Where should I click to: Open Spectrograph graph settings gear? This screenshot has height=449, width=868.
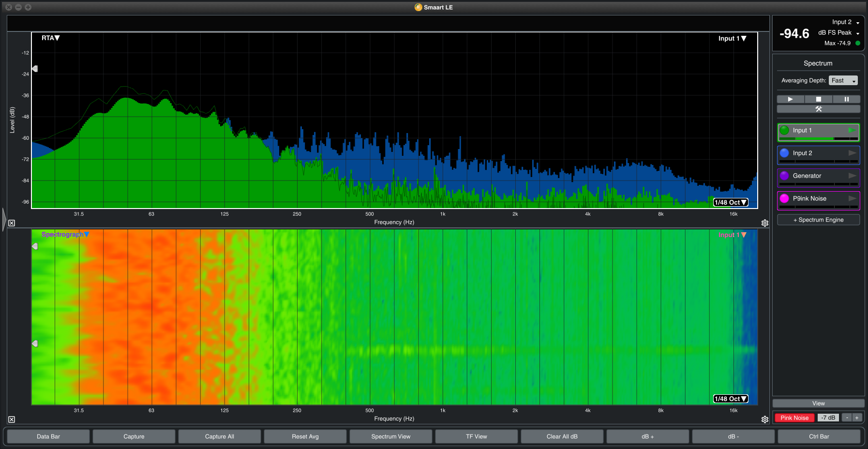(x=765, y=419)
